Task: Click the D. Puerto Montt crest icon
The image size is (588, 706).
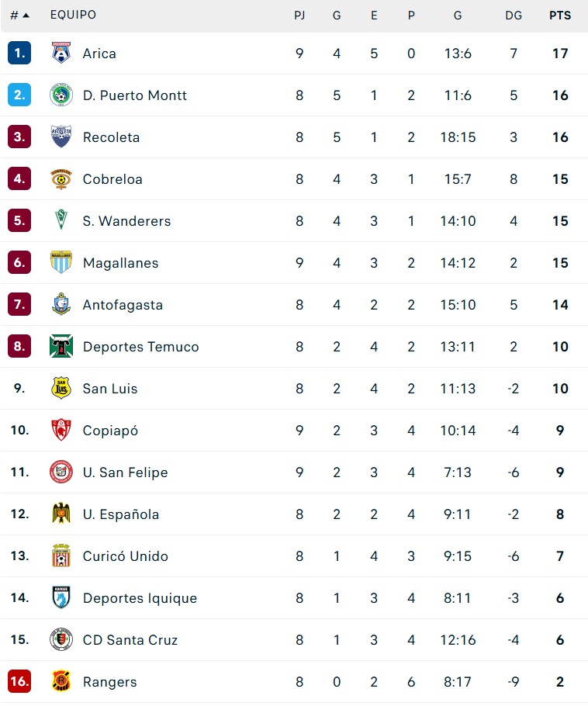Action: pyautogui.click(x=61, y=95)
